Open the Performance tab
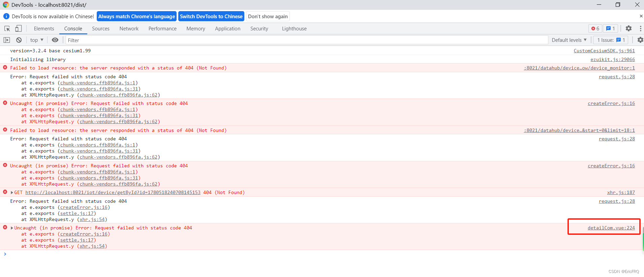644x277 pixels. (x=162, y=29)
